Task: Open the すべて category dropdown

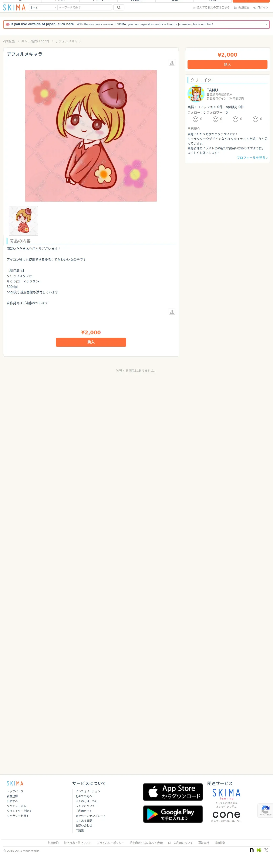Action: (43, 7)
